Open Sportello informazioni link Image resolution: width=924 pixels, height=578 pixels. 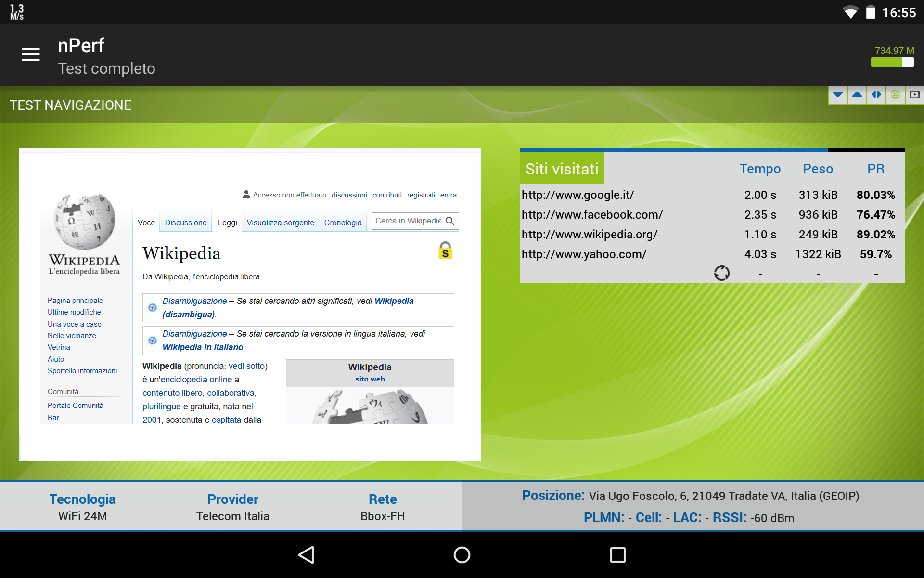tap(82, 371)
